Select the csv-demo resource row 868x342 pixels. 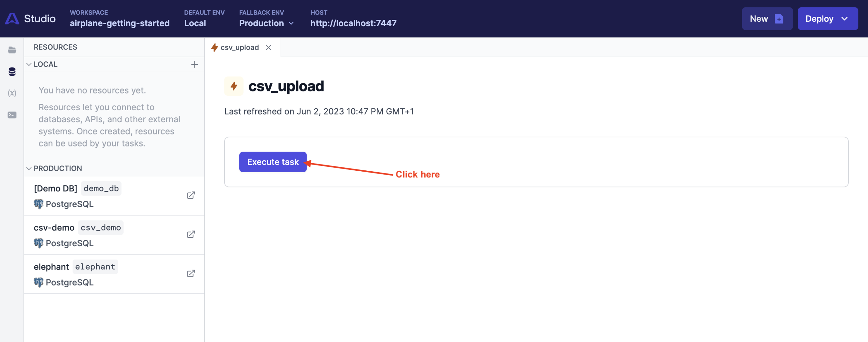(x=114, y=235)
